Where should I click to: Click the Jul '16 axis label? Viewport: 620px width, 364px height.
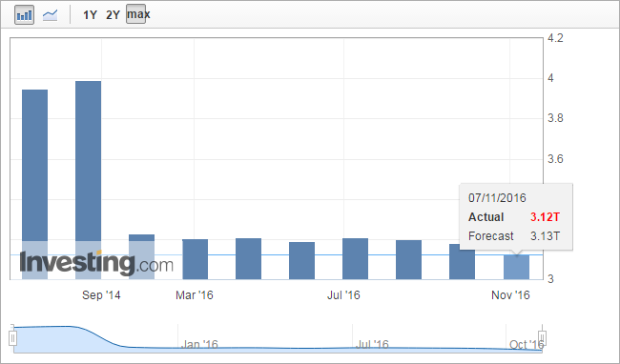(343, 295)
